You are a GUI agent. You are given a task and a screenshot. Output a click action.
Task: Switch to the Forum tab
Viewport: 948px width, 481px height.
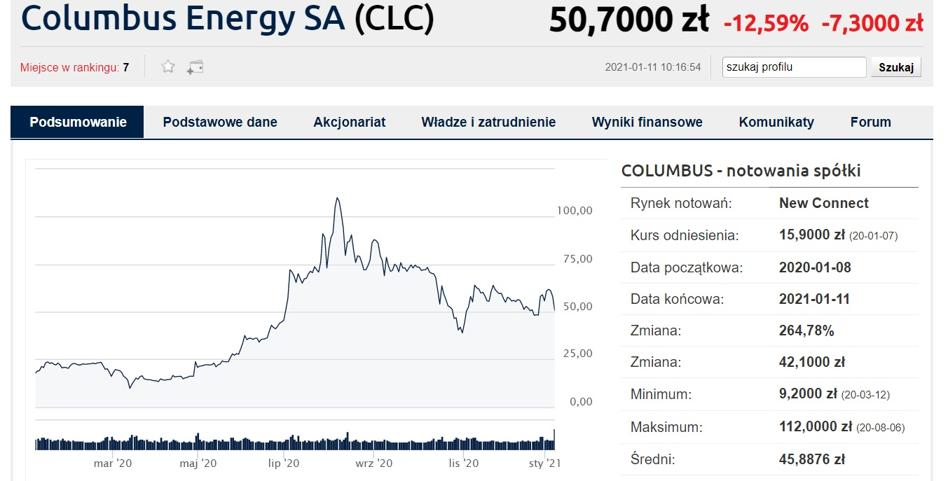point(871,122)
